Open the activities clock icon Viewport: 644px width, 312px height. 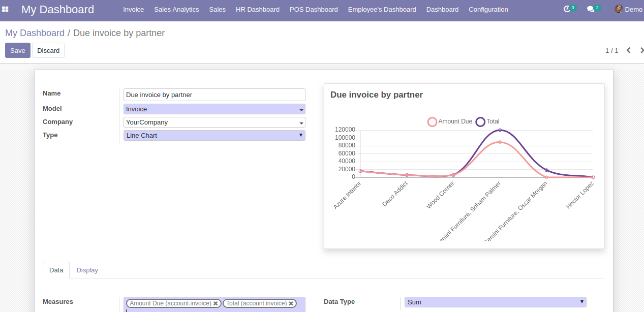pos(567,9)
